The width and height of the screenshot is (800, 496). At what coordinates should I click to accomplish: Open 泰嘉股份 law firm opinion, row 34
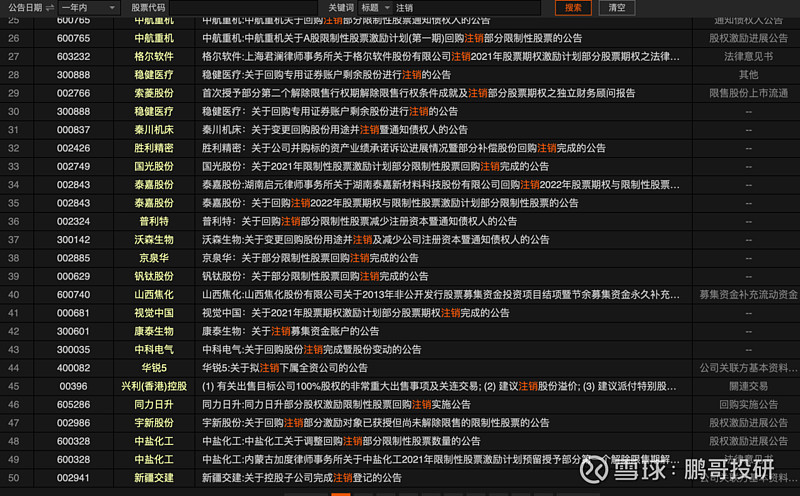(x=441, y=185)
